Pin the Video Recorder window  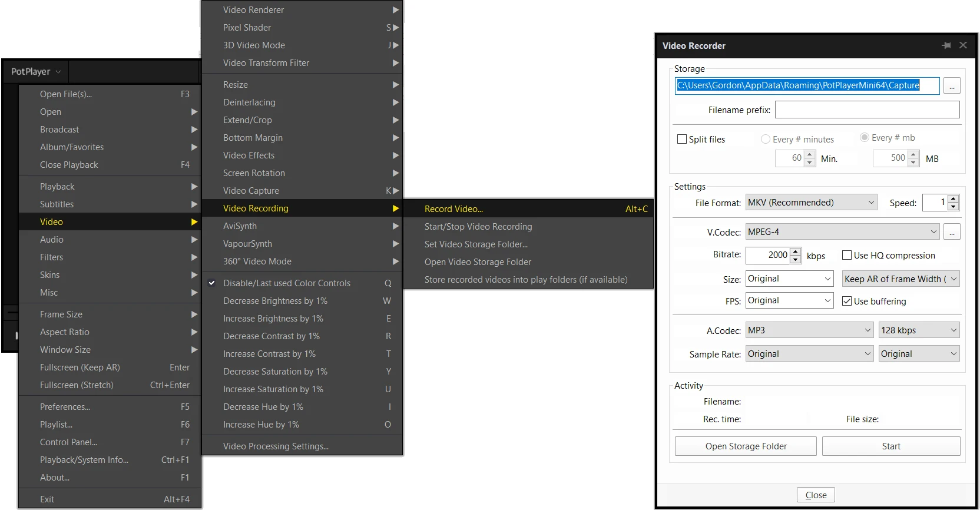coord(946,45)
